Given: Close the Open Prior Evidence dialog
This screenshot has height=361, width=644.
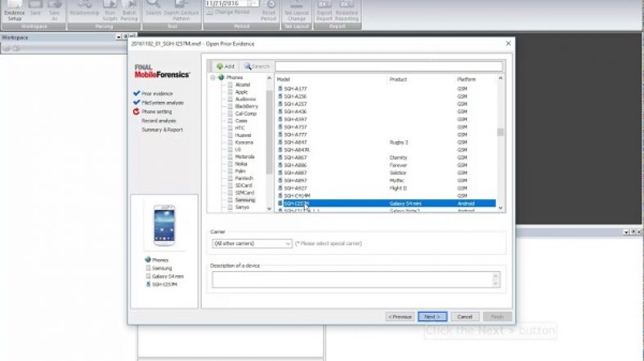Looking at the screenshot, I should (x=508, y=43).
